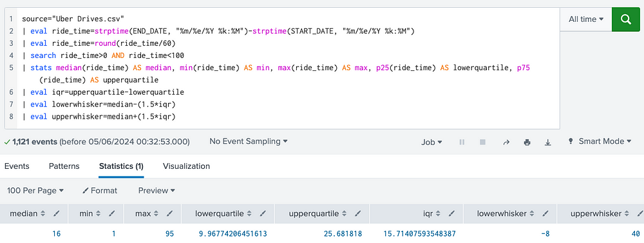Open the Job dropdown menu

[431, 142]
